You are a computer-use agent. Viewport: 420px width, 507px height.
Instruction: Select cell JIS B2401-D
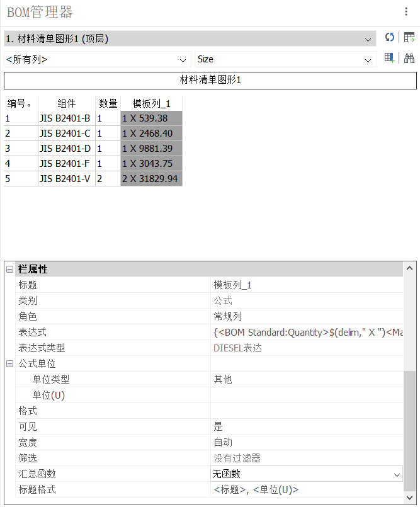pyautogui.click(x=67, y=149)
